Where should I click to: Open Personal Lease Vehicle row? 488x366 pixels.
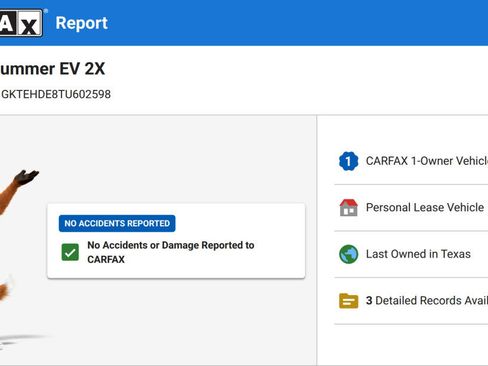tap(411, 207)
